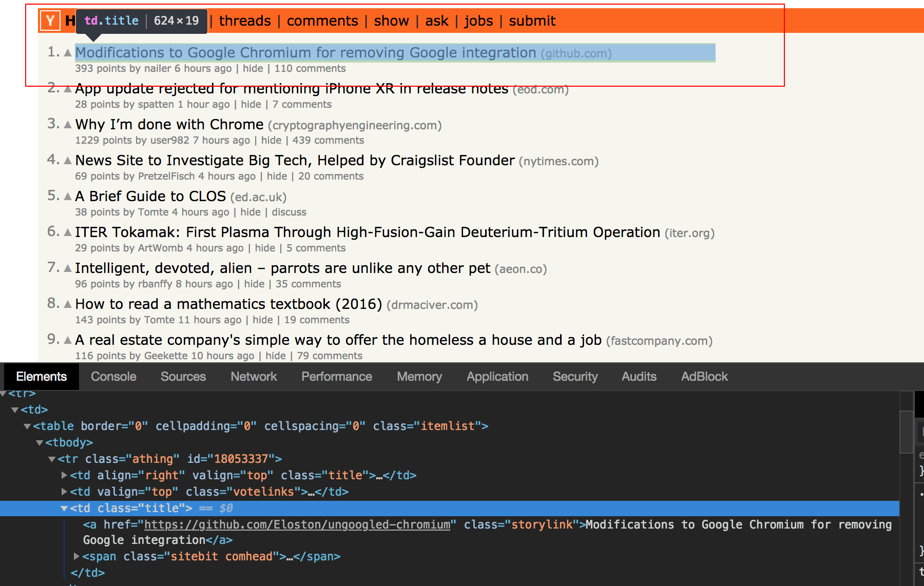Viewport: 924px width, 586px height.
Task: Collapse the tr athing element node
Action: (x=52, y=459)
